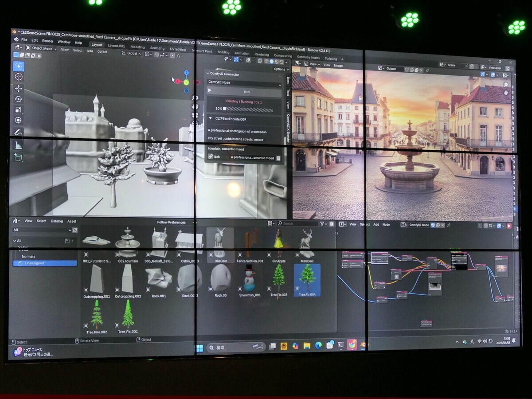Open Blender from the taskbar
This screenshot has height=399, width=532.
(x=363, y=344)
